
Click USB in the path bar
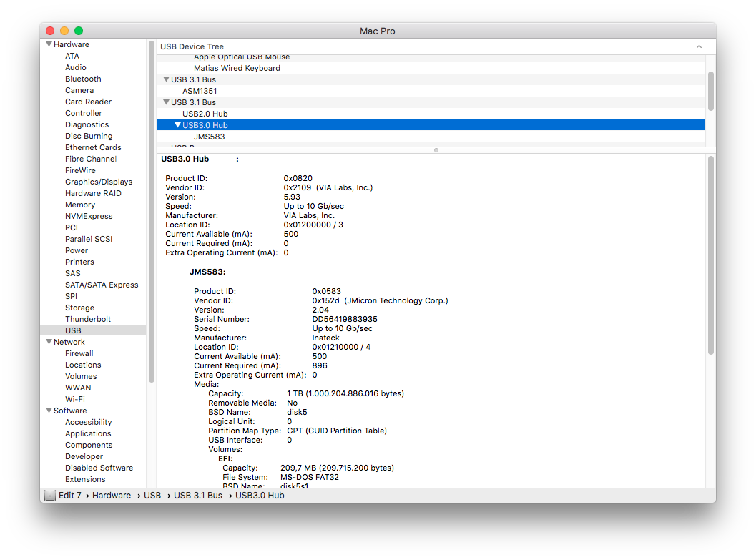152,496
